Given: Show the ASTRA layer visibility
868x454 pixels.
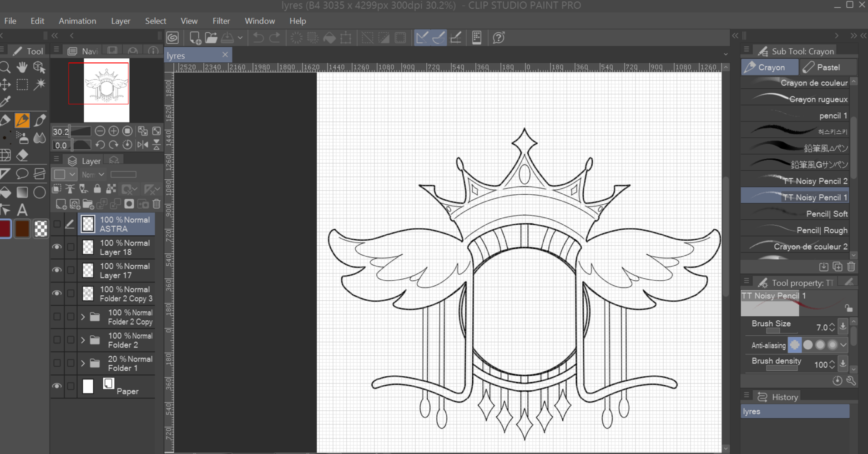Looking at the screenshot, I should coord(57,224).
